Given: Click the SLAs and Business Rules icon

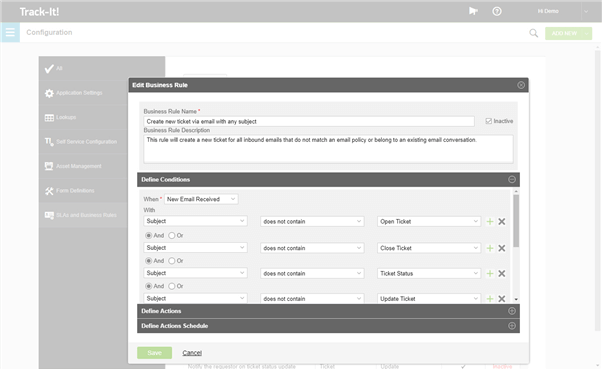Looking at the screenshot, I should [x=49, y=215].
